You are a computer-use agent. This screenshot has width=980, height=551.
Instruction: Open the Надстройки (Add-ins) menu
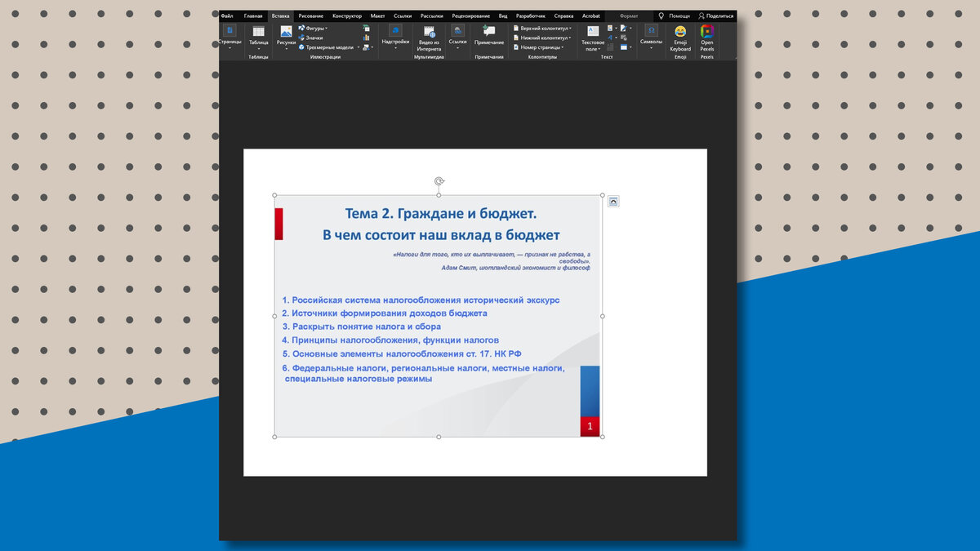[x=395, y=38]
